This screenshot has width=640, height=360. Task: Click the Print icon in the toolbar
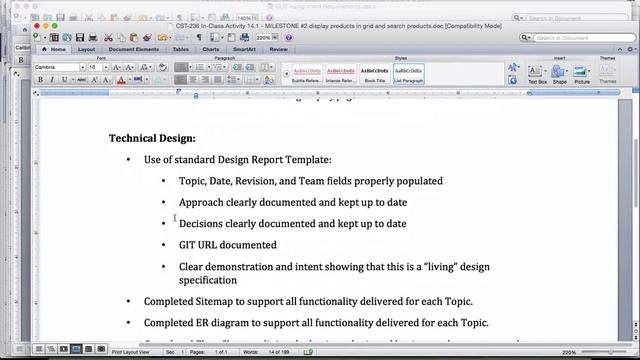point(93,38)
